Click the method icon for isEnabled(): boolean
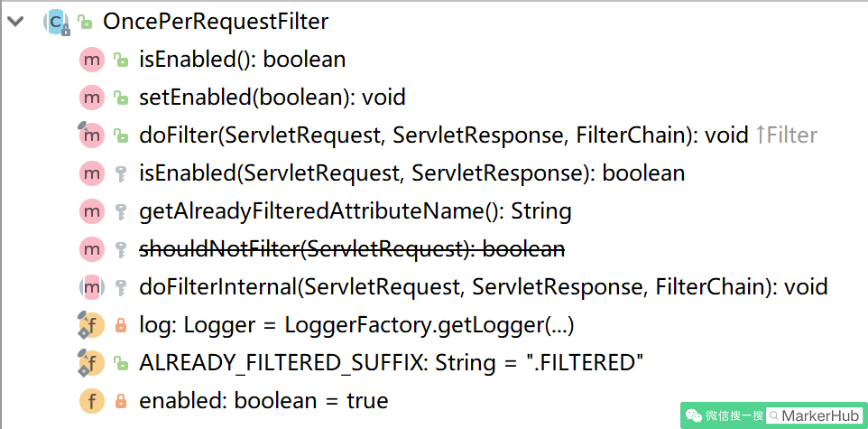 (x=91, y=60)
